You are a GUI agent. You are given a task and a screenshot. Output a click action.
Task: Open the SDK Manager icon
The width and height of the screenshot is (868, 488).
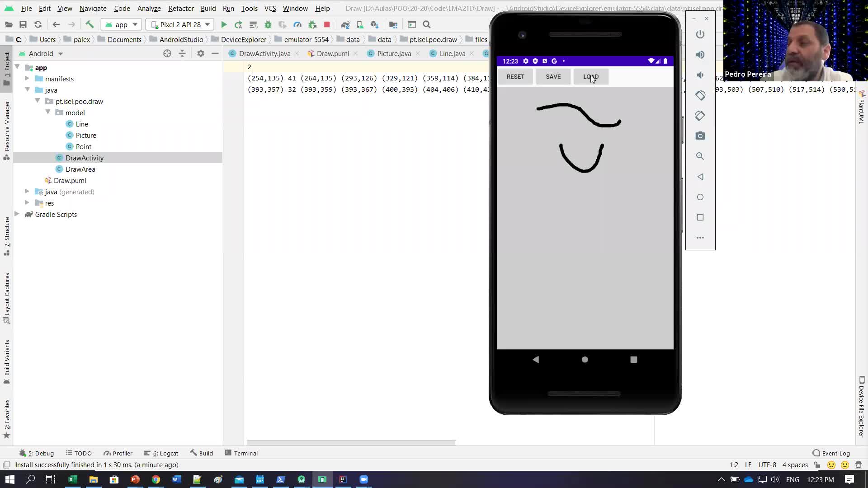click(x=374, y=24)
